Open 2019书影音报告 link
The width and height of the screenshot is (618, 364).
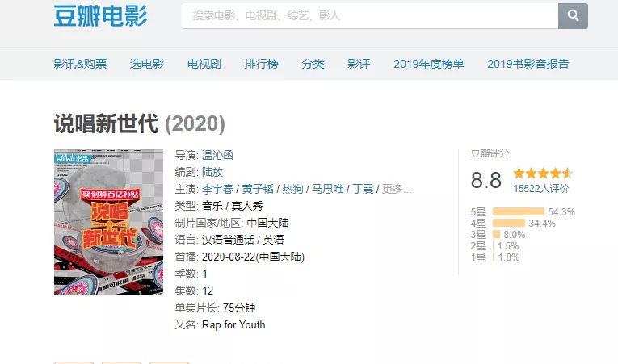(x=528, y=64)
